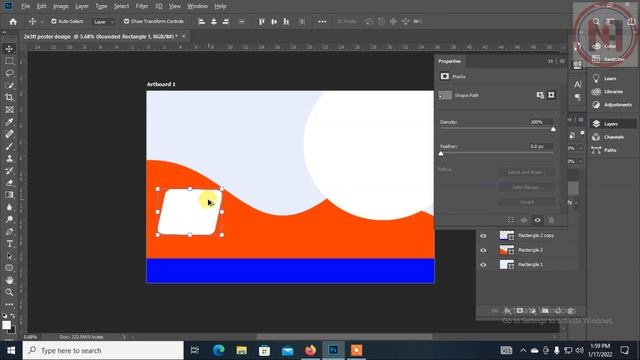Open the Move tool preset picker arrow
Viewport: 640px width, 360px height.
coord(42,22)
